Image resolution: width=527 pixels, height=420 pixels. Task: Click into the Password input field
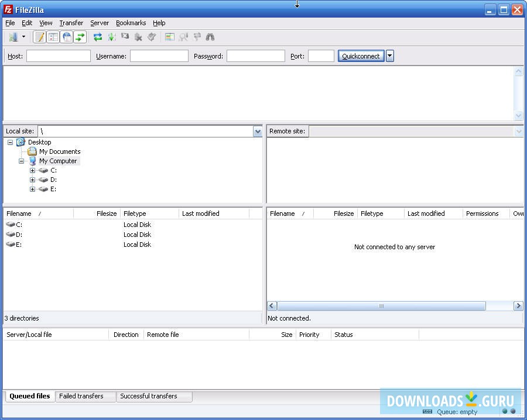tap(256, 56)
